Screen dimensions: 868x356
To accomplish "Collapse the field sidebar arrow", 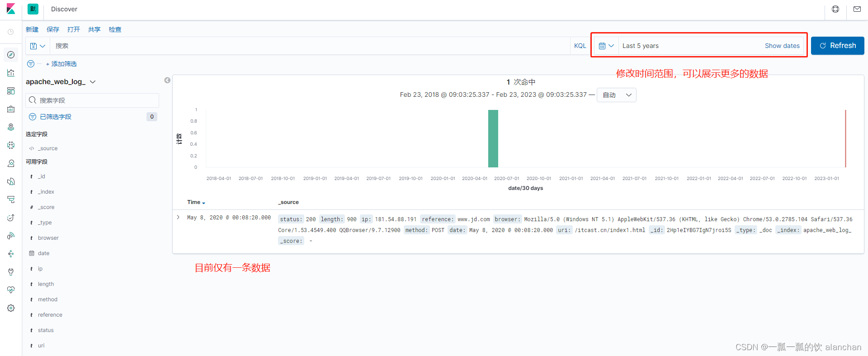I will click(167, 80).
